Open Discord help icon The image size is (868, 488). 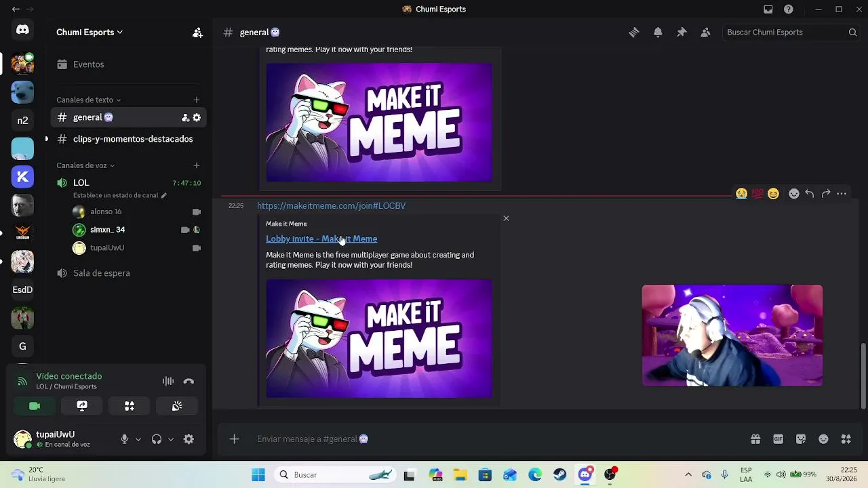[789, 9]
